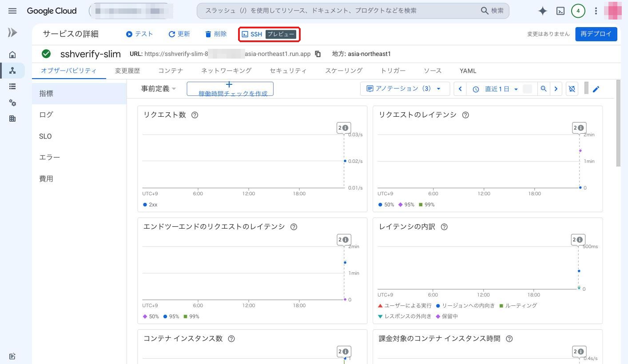Go to the previous time range
Viewport: 628px width, 364px height.
coord(460,89)
